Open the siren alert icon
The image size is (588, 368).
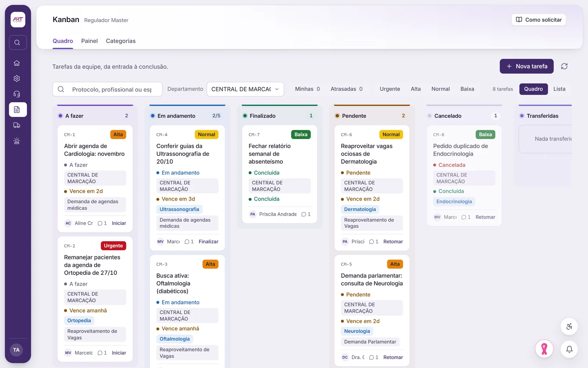point(17,141)
